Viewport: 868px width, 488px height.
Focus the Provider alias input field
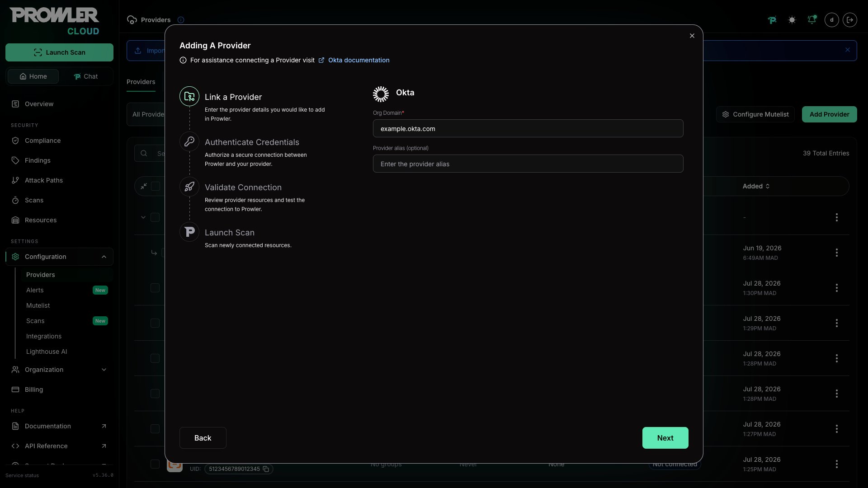click(x=528, y=164)
